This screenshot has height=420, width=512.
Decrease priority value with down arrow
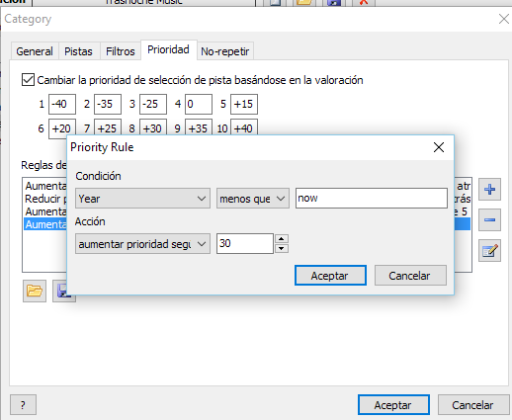282,248
